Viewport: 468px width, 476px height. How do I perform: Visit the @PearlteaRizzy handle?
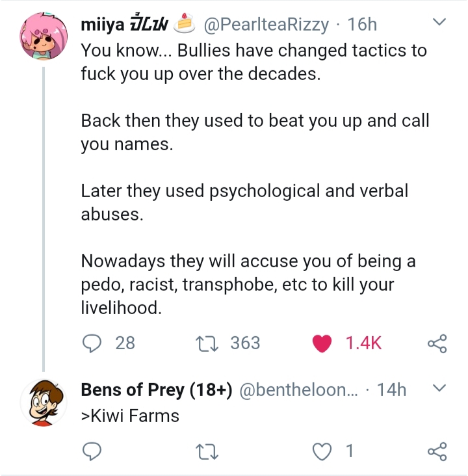266,24
